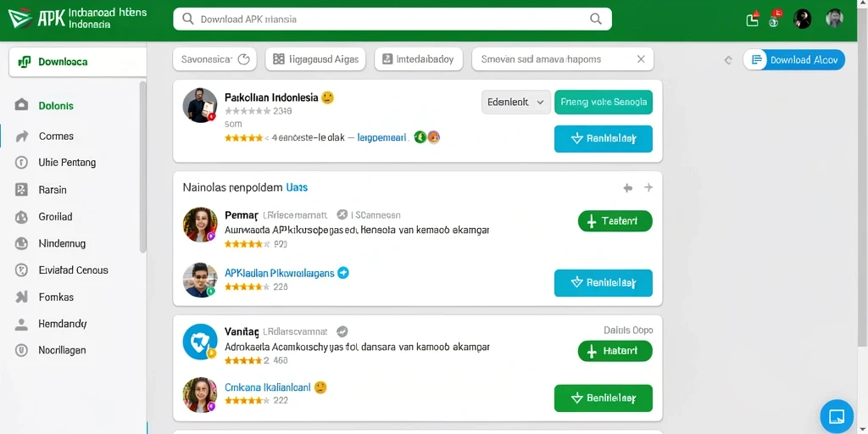Viewport: 868px width, 434px height.
Task: Expand the Savonesica filter chip
Action: click(x=214, y=59)
